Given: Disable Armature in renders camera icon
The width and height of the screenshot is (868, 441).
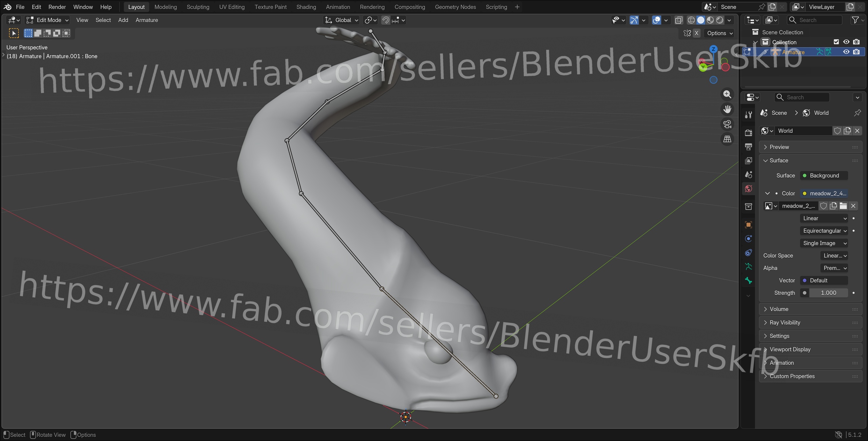Looking at the screenshot, I should [x=856, y=52].
